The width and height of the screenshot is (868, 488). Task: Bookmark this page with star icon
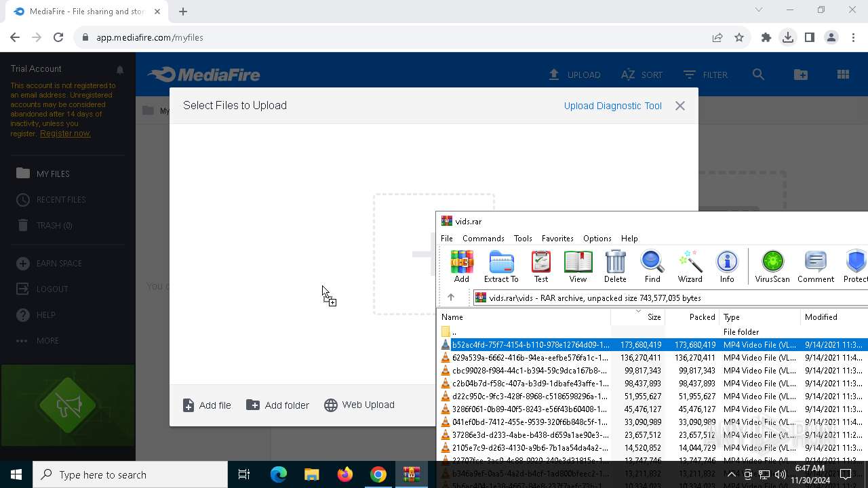point(739,37)
